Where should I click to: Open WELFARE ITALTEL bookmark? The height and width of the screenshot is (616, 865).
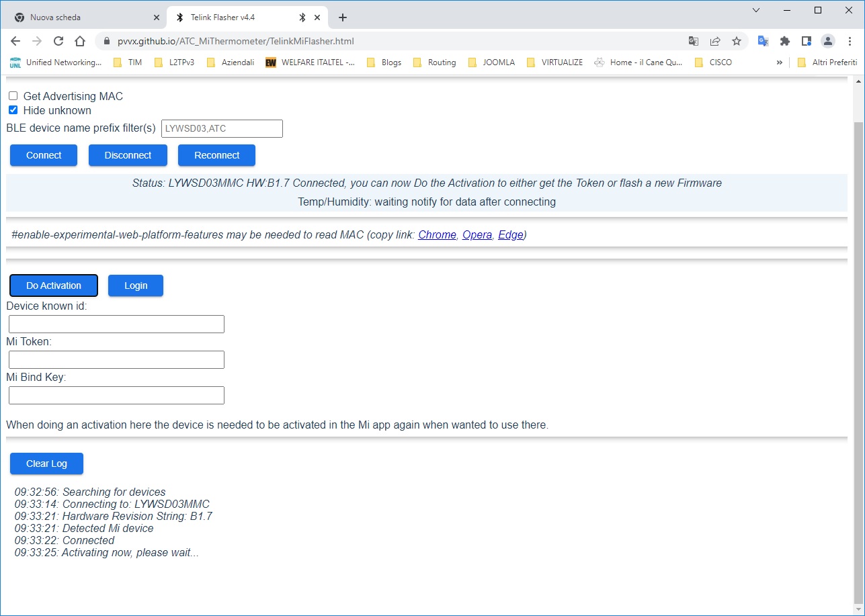pos(311,62)
